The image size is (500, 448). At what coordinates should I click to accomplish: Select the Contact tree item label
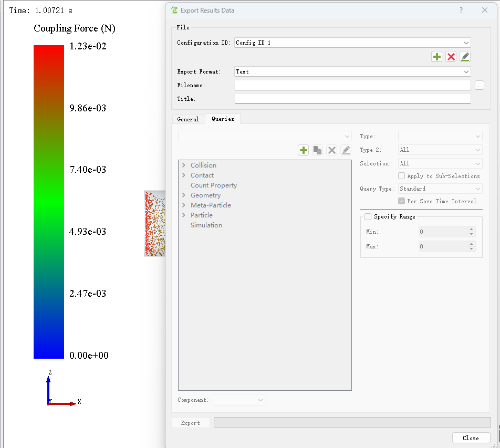[202, 175]
